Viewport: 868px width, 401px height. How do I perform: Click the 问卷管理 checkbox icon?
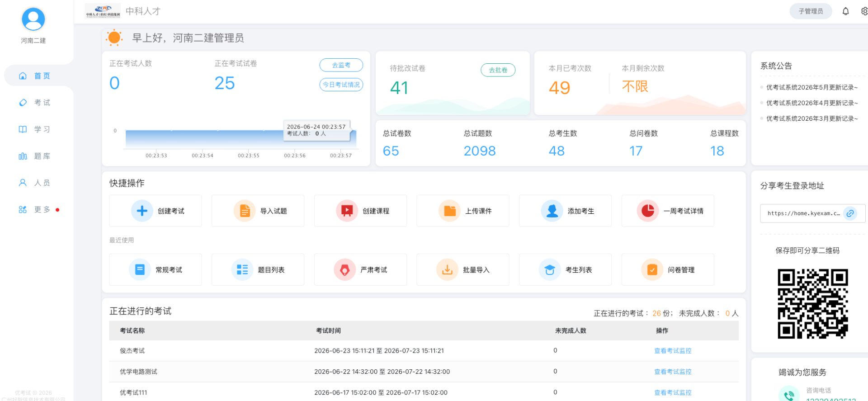click(652, 269)
